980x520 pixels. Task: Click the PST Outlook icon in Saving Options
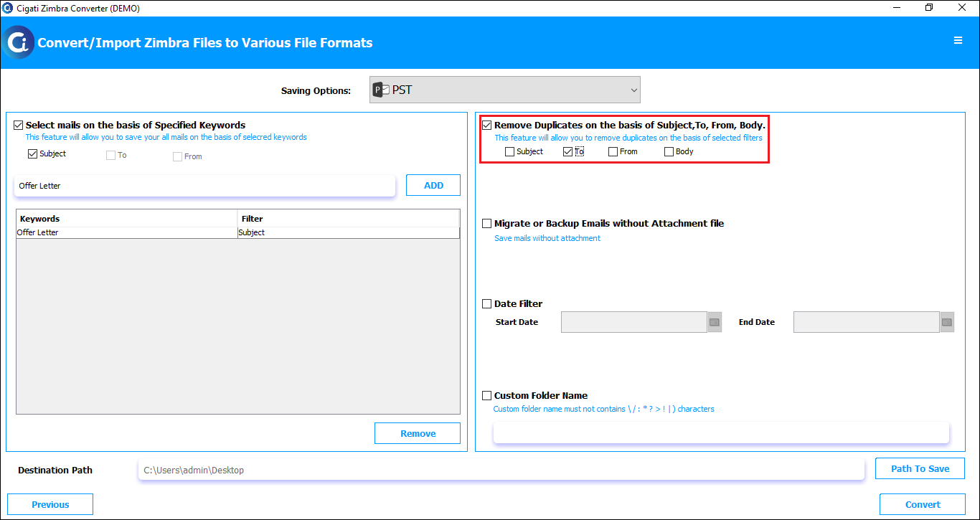(381, 90)
